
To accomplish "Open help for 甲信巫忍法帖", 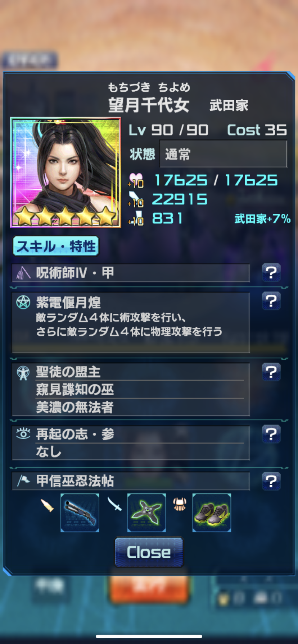I will (x=271, y=482).
